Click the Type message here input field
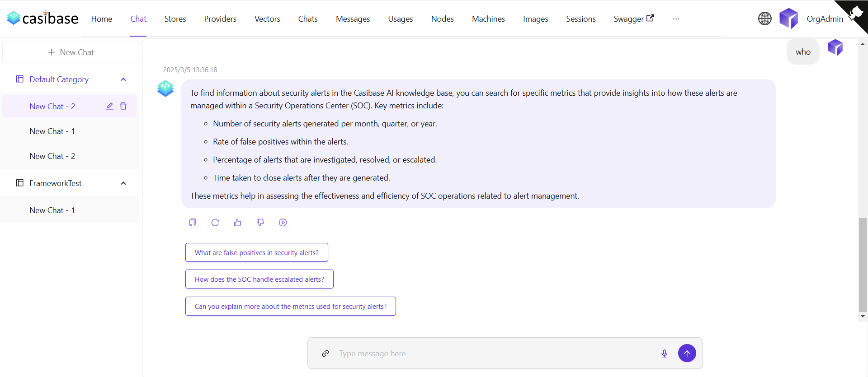This screenshot has height=377, width=868. pyautogui.click(x=493, y=354)
